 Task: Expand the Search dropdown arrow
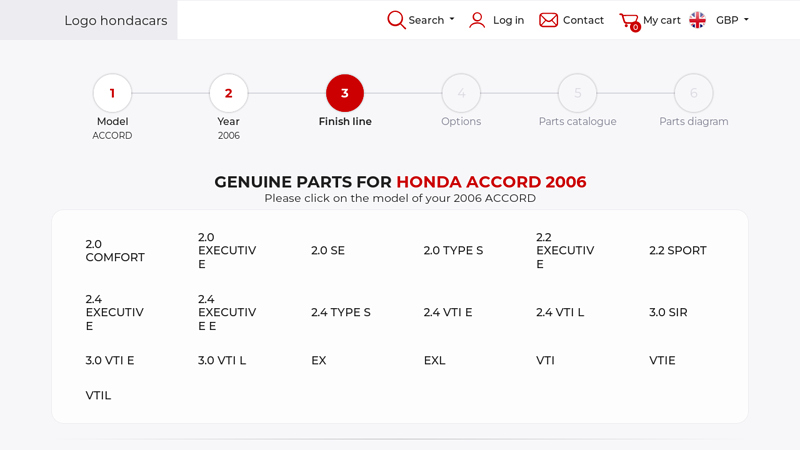(x=452, y=19)
